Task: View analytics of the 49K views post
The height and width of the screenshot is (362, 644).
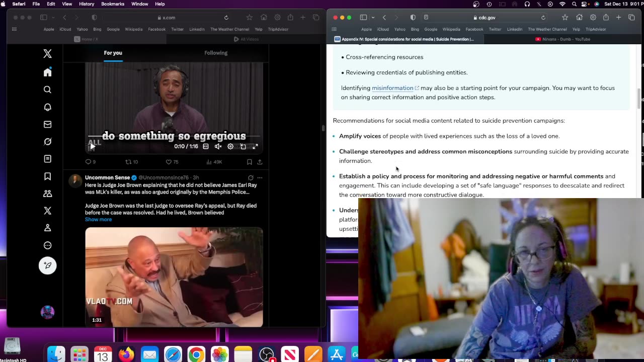Action: [214, 162]
